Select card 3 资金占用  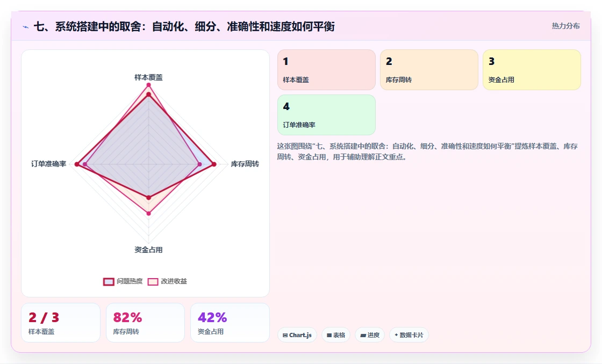tap(532, 70)
